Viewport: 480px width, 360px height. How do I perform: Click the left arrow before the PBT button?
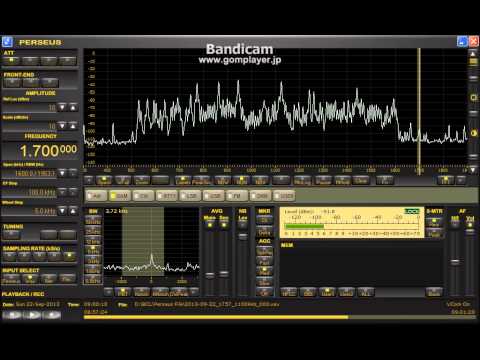[x=108, y=292]
